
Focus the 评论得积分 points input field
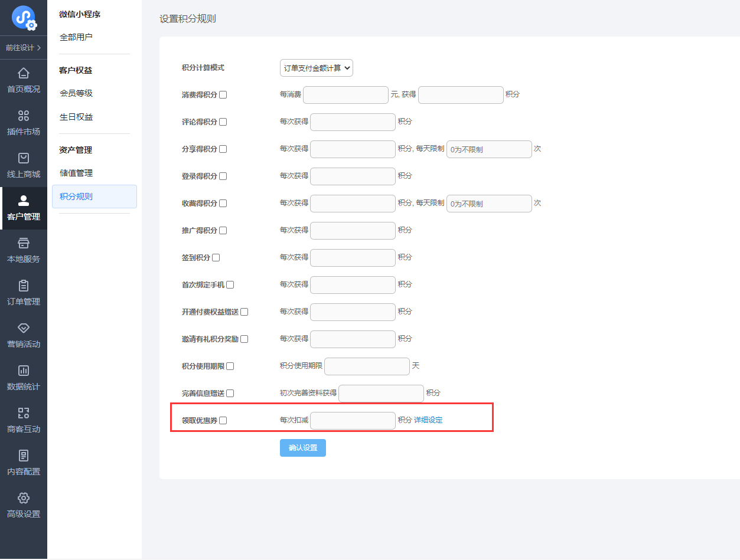click(353, 122)
